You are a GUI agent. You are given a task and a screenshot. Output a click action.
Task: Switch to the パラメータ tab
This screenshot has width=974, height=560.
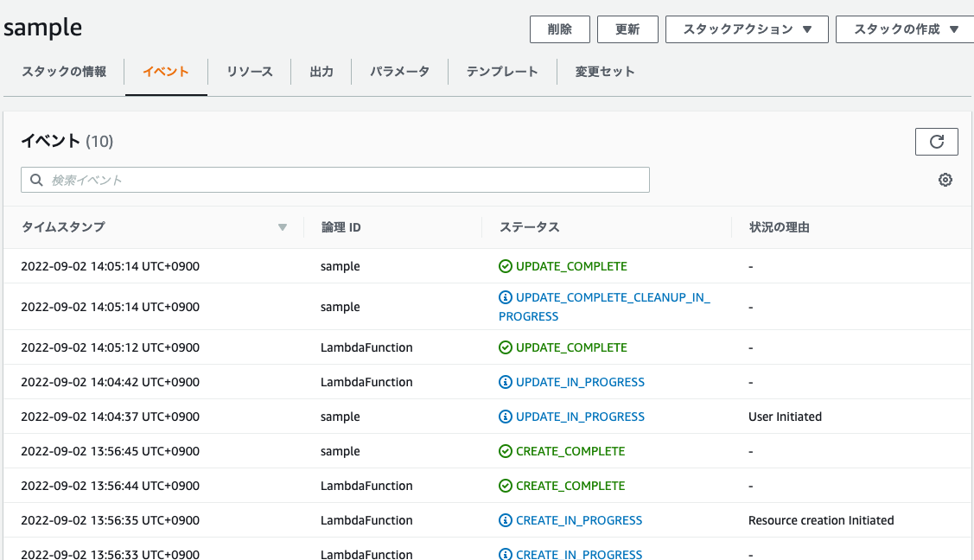[399, 72]
